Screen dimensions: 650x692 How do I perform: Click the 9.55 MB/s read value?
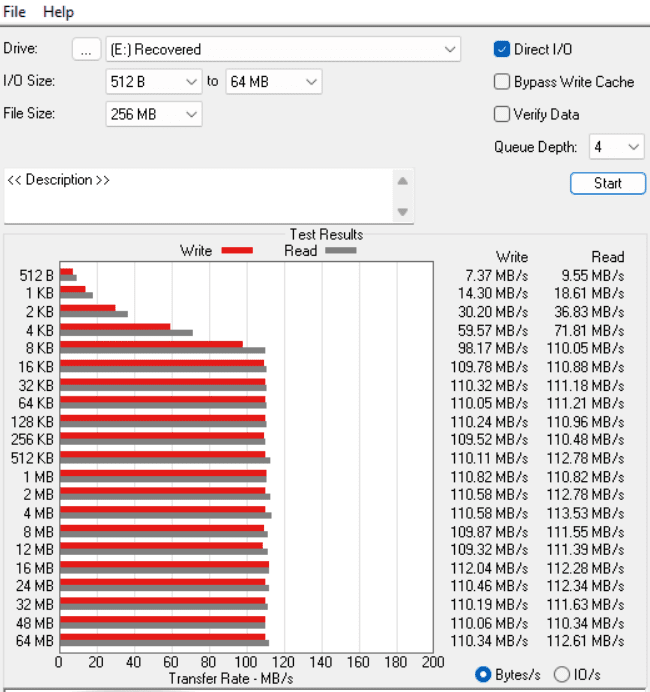click(x=593, y=276)
